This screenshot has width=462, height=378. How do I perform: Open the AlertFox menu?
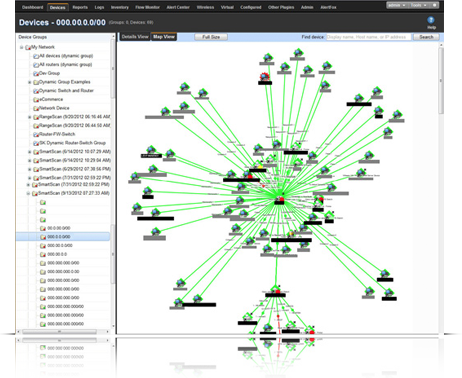pos(328,7)
